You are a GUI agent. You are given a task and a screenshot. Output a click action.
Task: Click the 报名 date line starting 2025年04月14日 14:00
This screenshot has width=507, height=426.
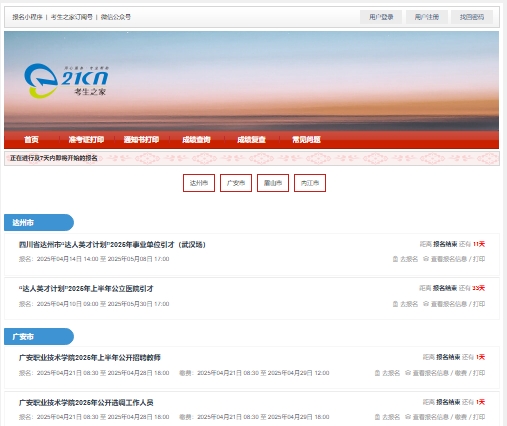point(94,259)
